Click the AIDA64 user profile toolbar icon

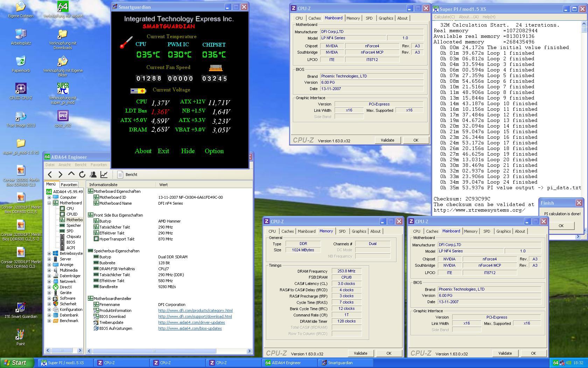click(93, 174)
